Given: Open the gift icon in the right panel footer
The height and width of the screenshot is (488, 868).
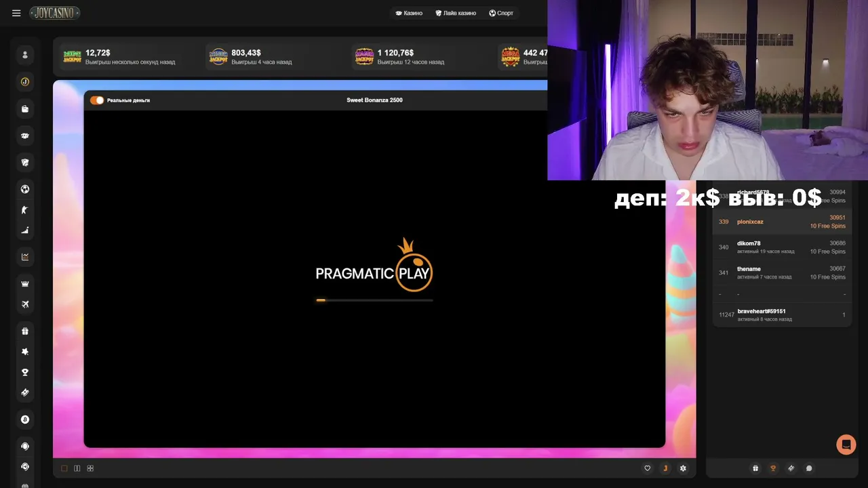Looking at the screenshot, I should pyautogui.click(x=755, y=468).
